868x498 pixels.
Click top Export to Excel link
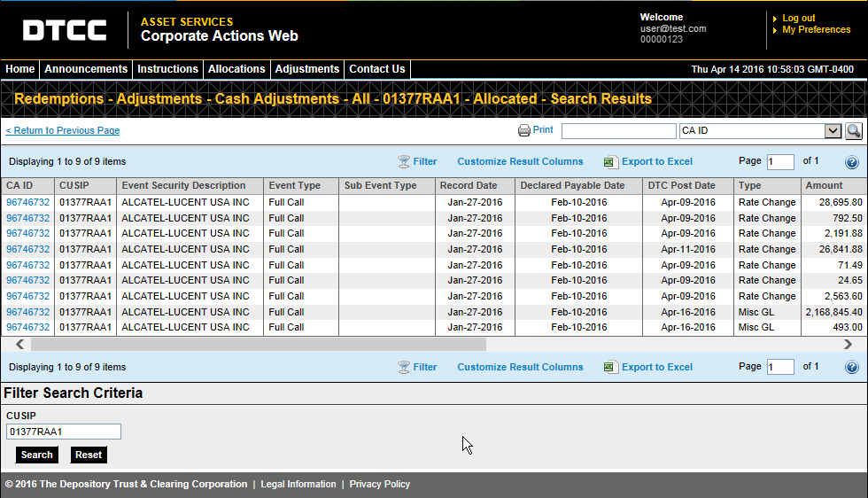tap(657, 162)
